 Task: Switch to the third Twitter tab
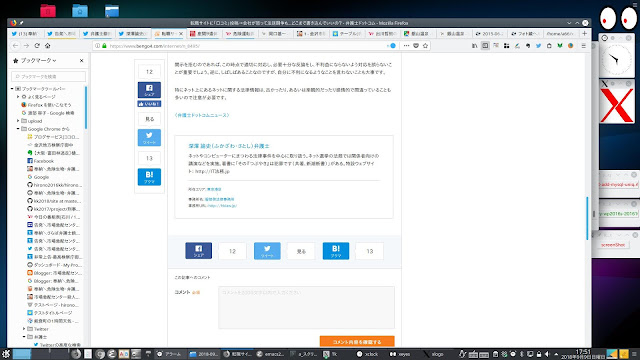click(96, 34)
